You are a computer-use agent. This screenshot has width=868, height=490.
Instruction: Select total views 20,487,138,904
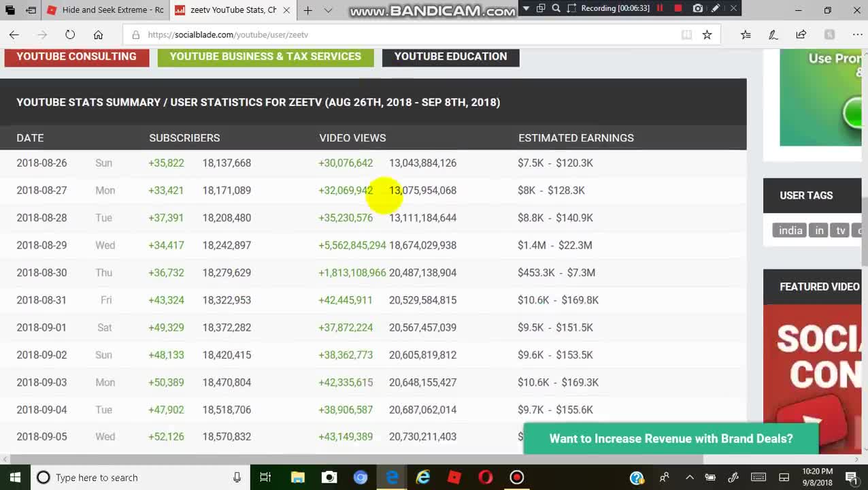pos(422,273)
